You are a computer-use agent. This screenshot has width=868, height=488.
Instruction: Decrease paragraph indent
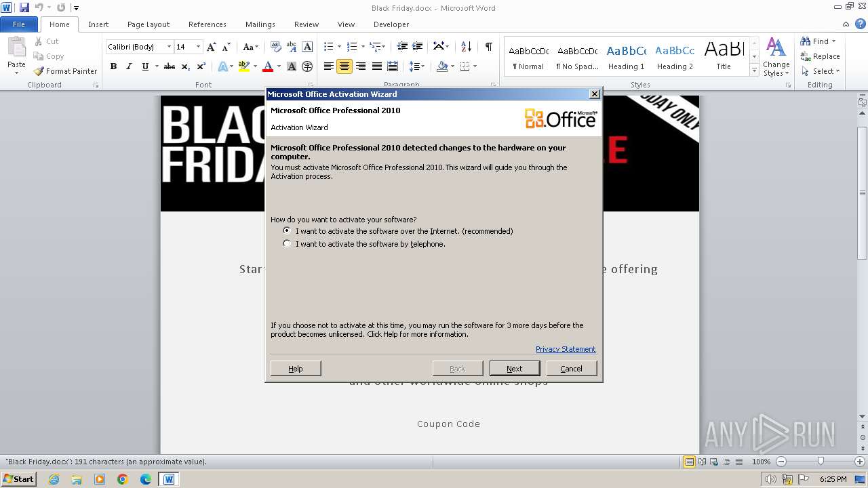pyautogui.click(x=402, y=47)
